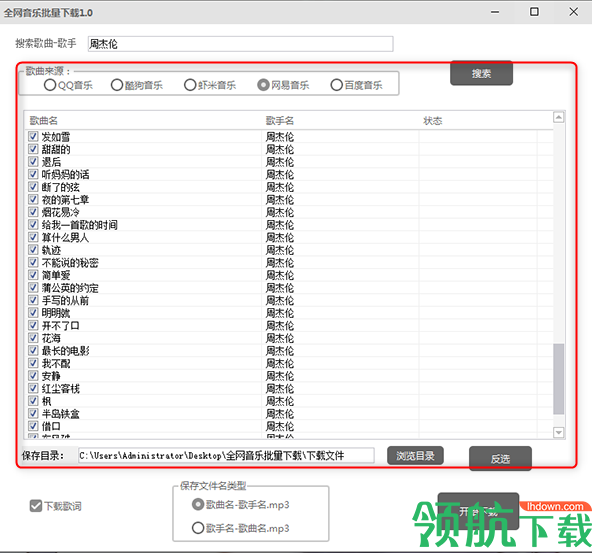Screen dimensions: 592x554
Task: Select 百度音乐 as the song source
Action: point(336,85)
